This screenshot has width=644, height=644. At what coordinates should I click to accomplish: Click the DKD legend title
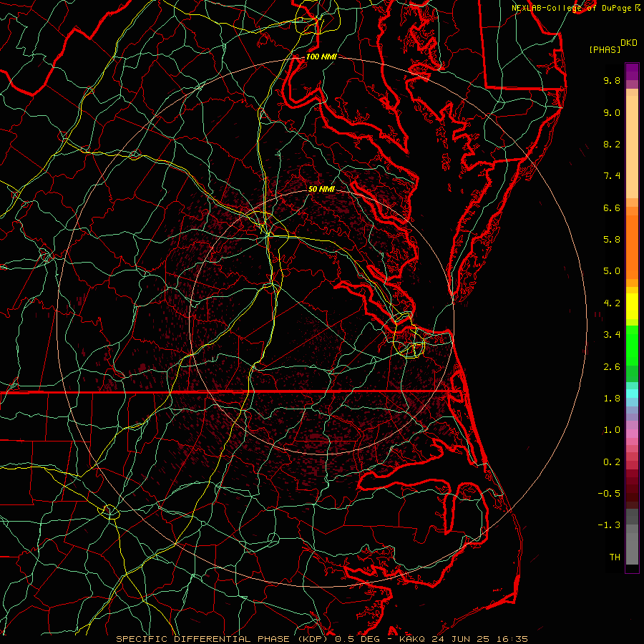pyautogui.click(x=628, y=43)
